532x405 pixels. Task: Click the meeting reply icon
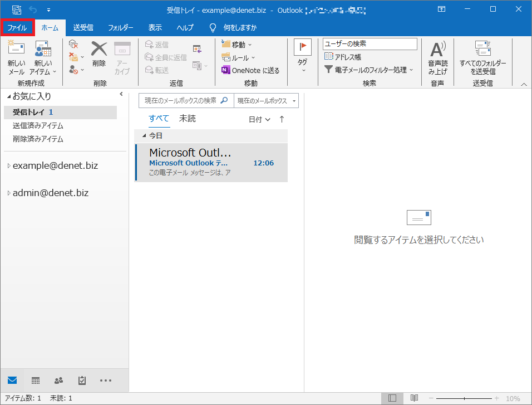(x=197, y=49)
